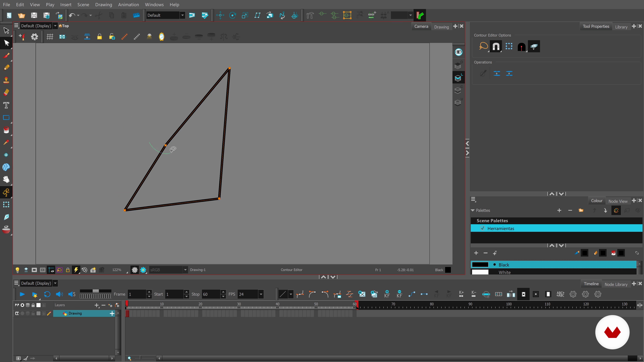Add a new colour with plus button

(x=476, y=253)
